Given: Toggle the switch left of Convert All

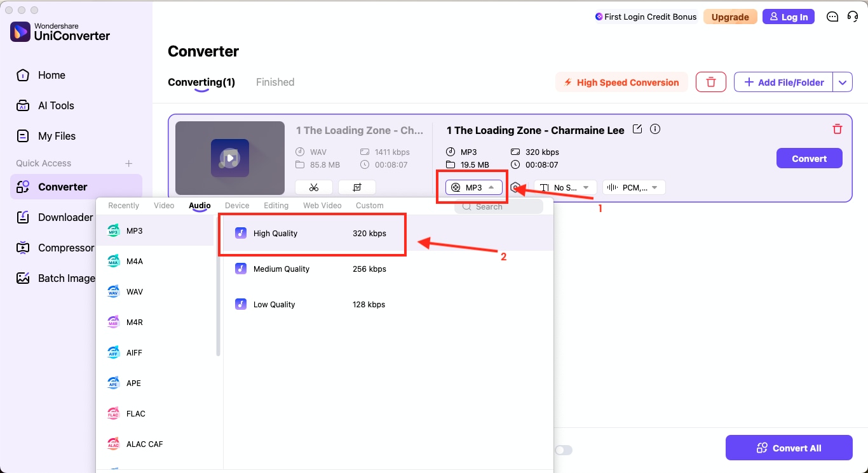Looking at the screenshot, I should pos(563,450).
